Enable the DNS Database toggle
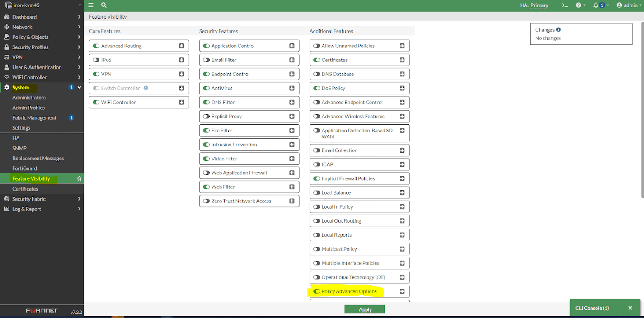Screen dimensions: 644x318 point(316,74)
